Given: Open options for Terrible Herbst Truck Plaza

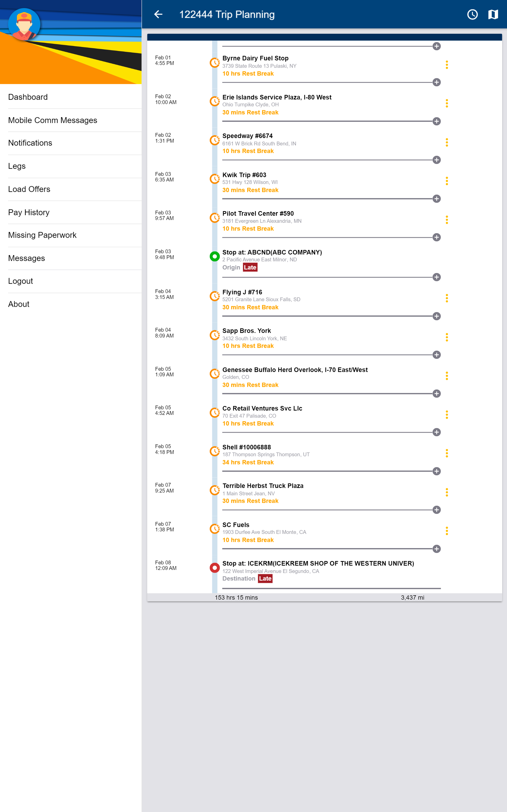Looking at the screenshot, I should pyautogui.click(x=447, y=492).
